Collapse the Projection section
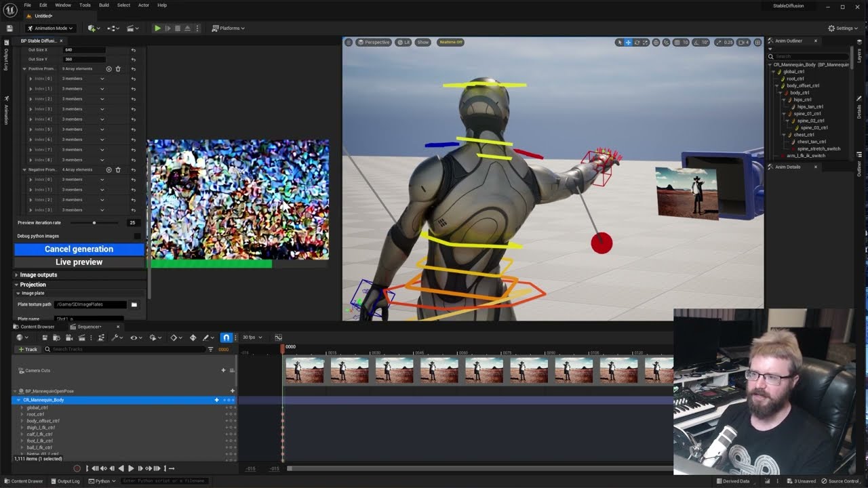The width and height of the screenshot is (868, 488). [x=16, y=285]
